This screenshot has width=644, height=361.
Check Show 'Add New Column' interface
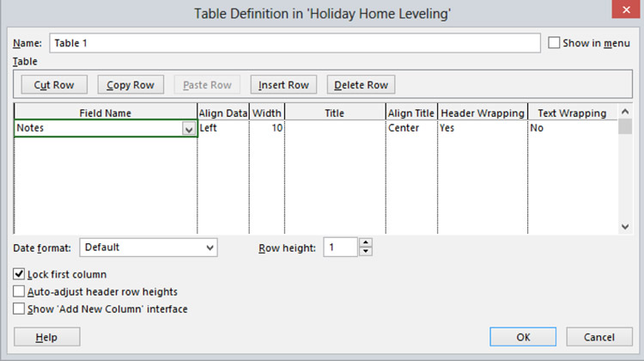tap(19, 309)
